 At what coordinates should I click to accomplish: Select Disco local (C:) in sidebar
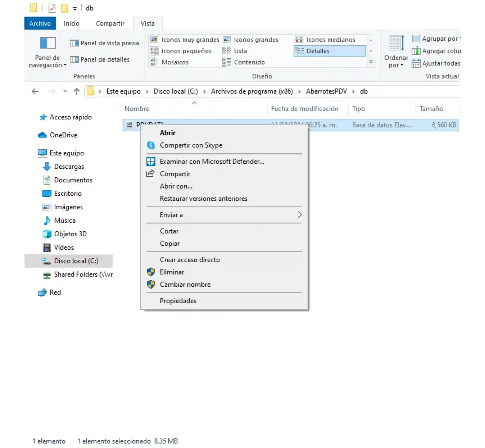click(x=69, y=261)
